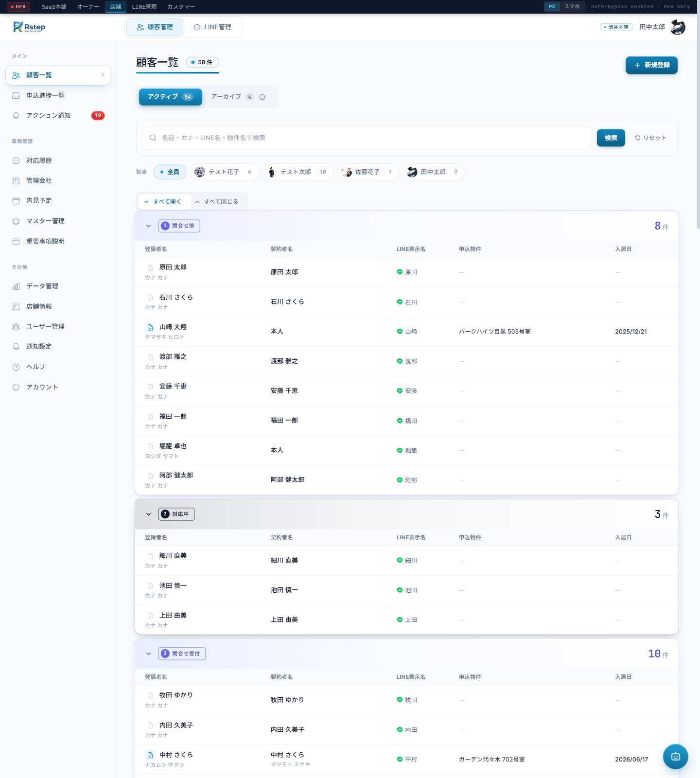Filter by assignee テスト花子
The height and width of the screenshot is (778, 700).
pyautogui.click(x=224, y=172)
